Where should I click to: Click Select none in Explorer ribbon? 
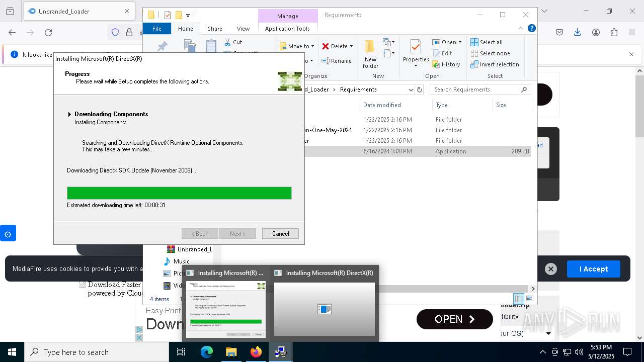coord(491,53)
